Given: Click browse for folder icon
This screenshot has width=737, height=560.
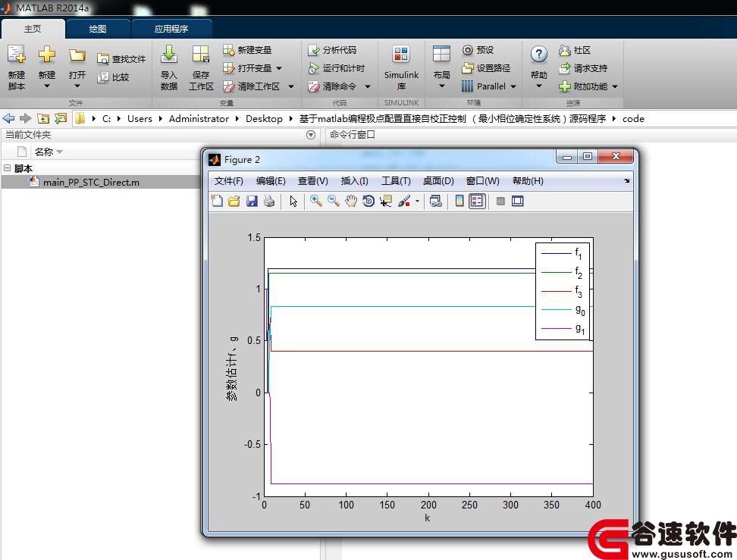Looking at the screenshot, I should point(61,118).
